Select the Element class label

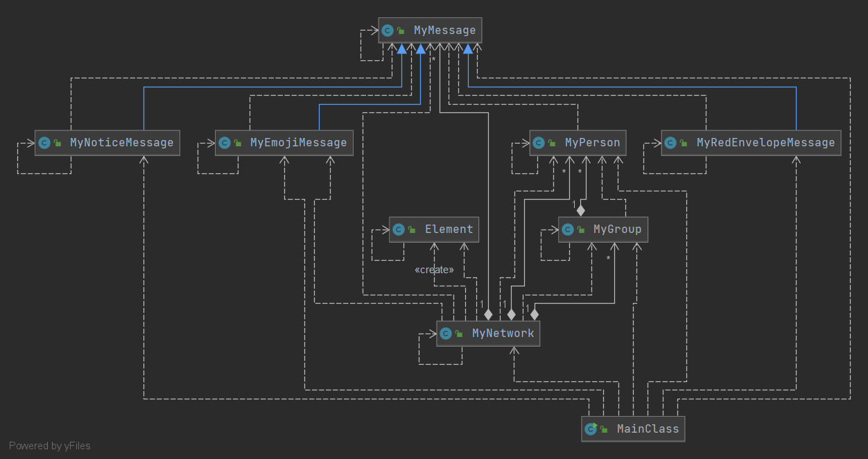coord(449,230)
